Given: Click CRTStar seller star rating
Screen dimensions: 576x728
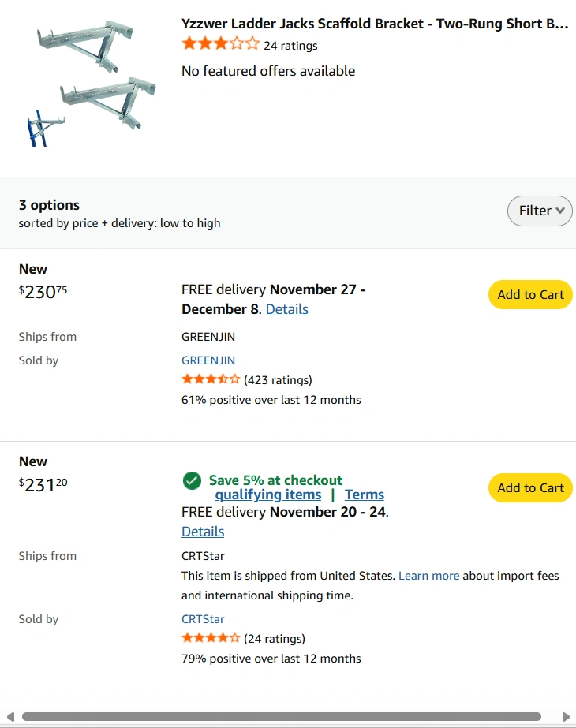Looking at the screenshot, I should 211,638.
